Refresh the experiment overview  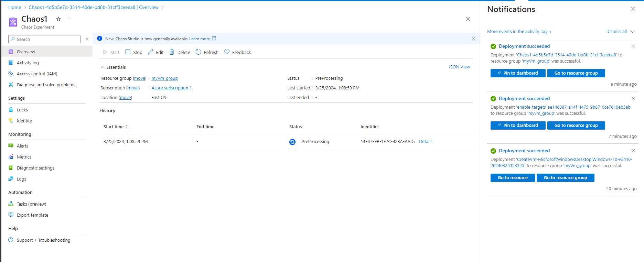click(207, 52)
